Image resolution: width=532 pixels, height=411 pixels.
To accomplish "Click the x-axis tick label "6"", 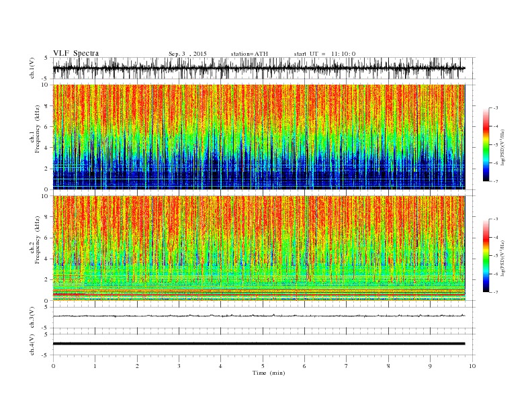I will [x=305, y=366].
